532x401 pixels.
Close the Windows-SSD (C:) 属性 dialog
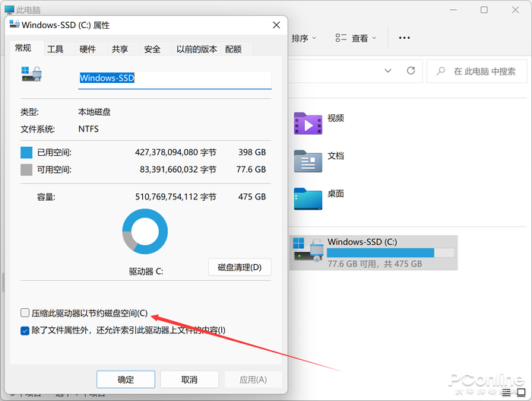pyautogui.click(x=276, y=25)
